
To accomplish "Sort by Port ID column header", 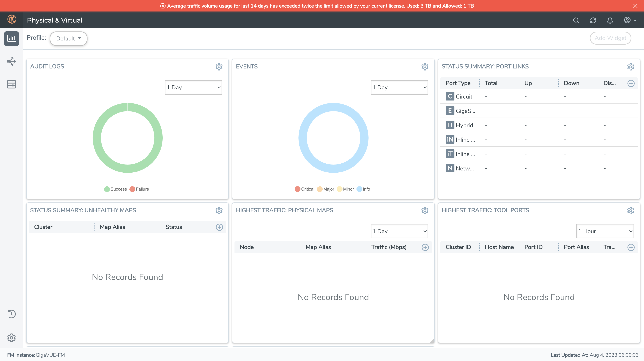I will [x=533, y=247].
